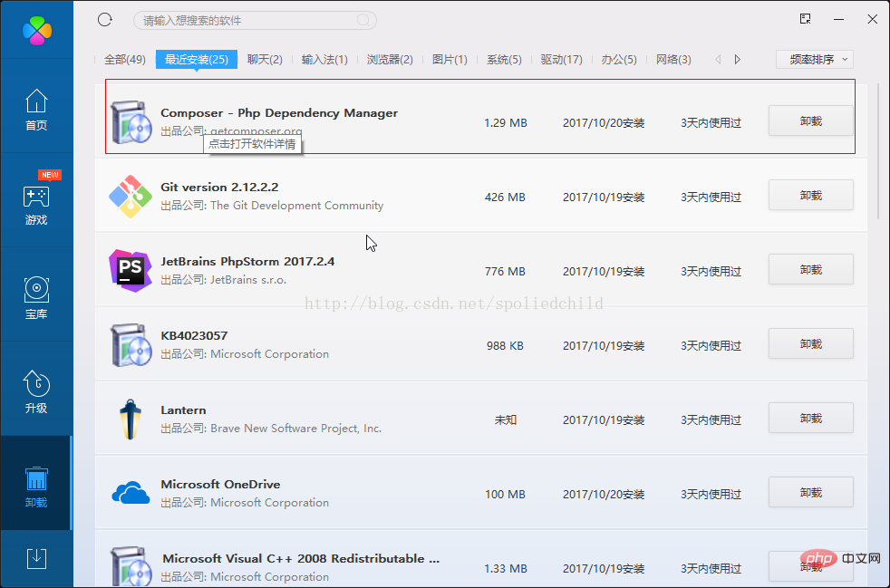The width and height of the screenshot is (890, 588).
Task: Open the download manager arrow icon in sidebar
Action: pos(36,558)
